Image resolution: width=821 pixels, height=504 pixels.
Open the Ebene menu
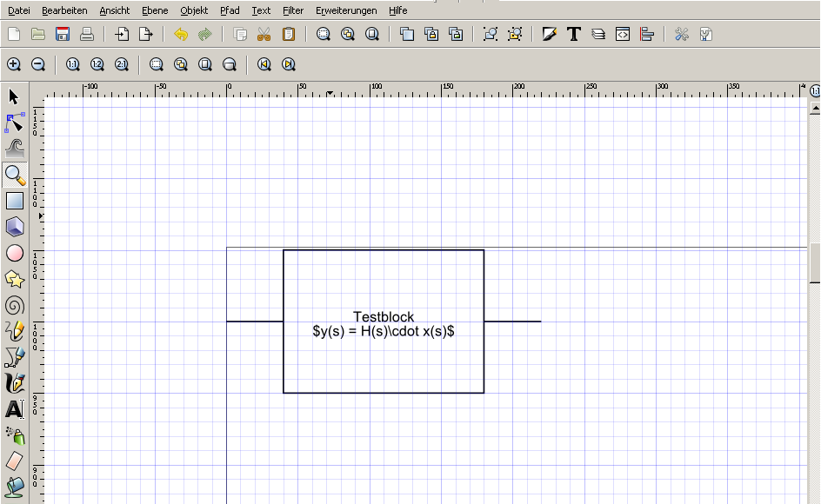click(x=155, y=10)
